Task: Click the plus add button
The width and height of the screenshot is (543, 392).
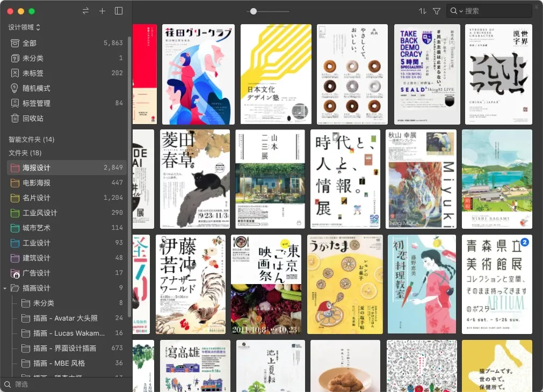Action: coord(102,11)
